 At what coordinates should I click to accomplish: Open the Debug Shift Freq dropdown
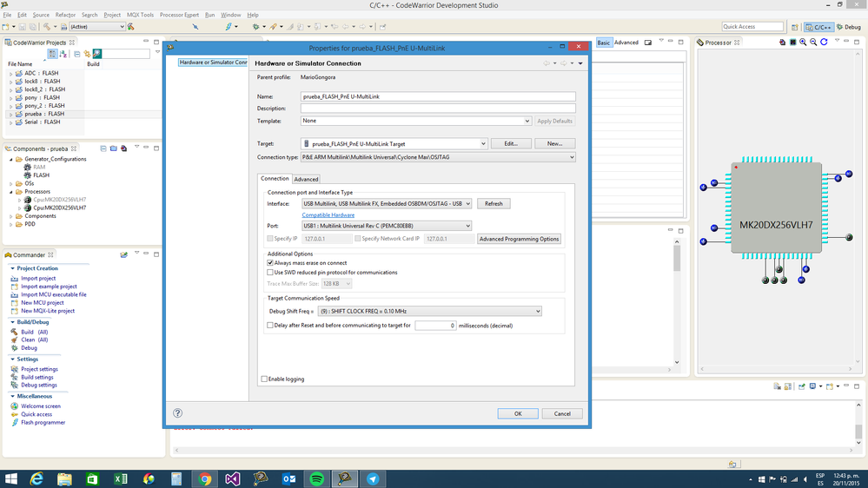tap(538, 311)
